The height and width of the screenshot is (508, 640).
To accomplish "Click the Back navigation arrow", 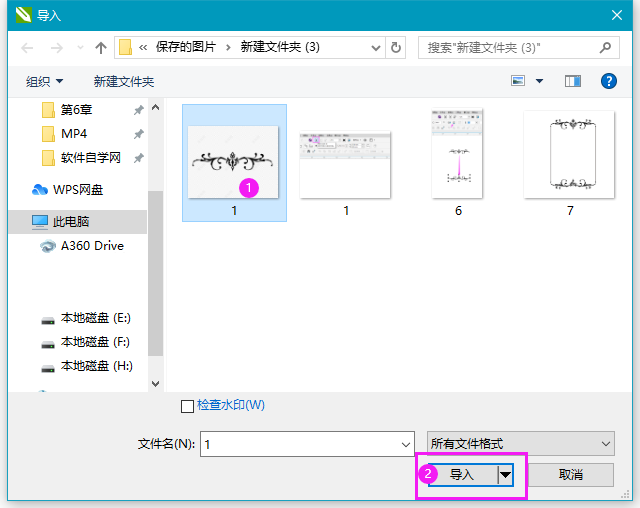I will (x=27, y=47).
